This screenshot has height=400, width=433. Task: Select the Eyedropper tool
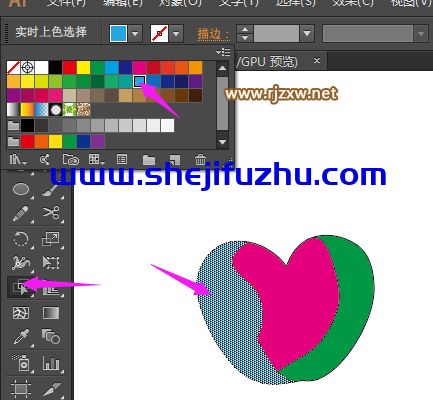(21, 336)
